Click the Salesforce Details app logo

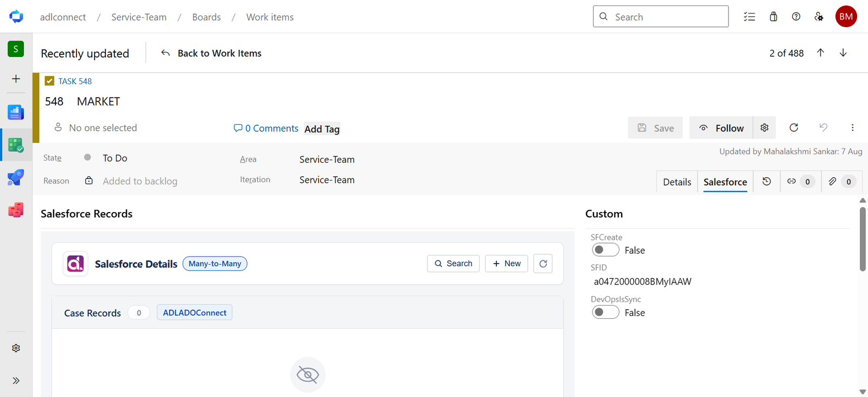pos(75,264)
